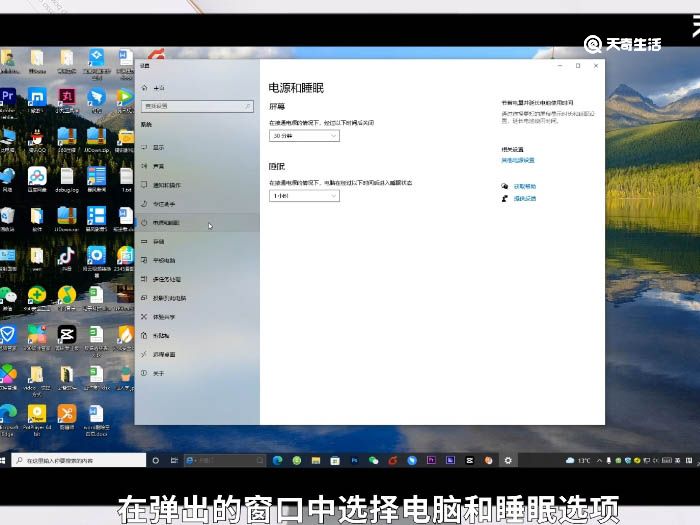The width and height of the screenshot is (700, 525).
Task: Click the Windows Start button
Action: [3, 460]
